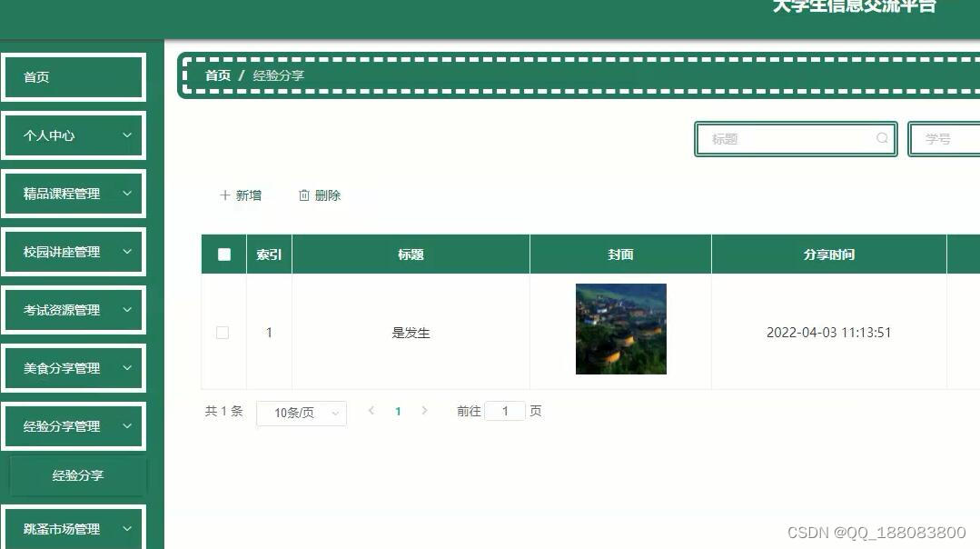Expand the 校园讲座管理 sidebar menu
The image size is (980, 549).
74,252
